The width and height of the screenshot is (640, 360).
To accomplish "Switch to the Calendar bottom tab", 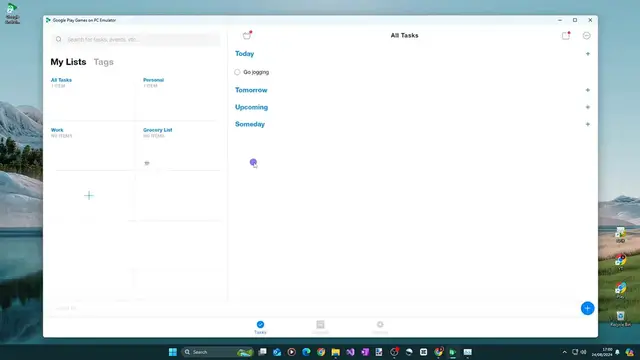I will 320,327.
